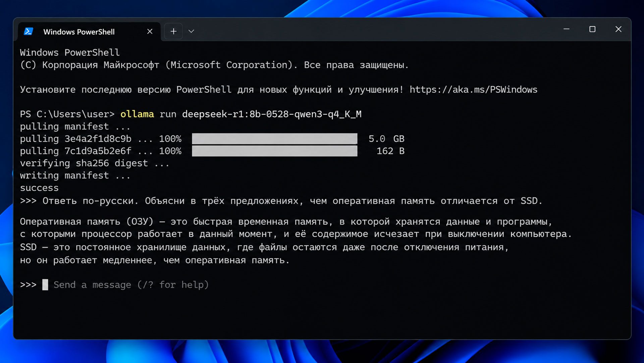Maximize the terminal window
Viewport: 644px width, 363px height.
tap(592, 29)
